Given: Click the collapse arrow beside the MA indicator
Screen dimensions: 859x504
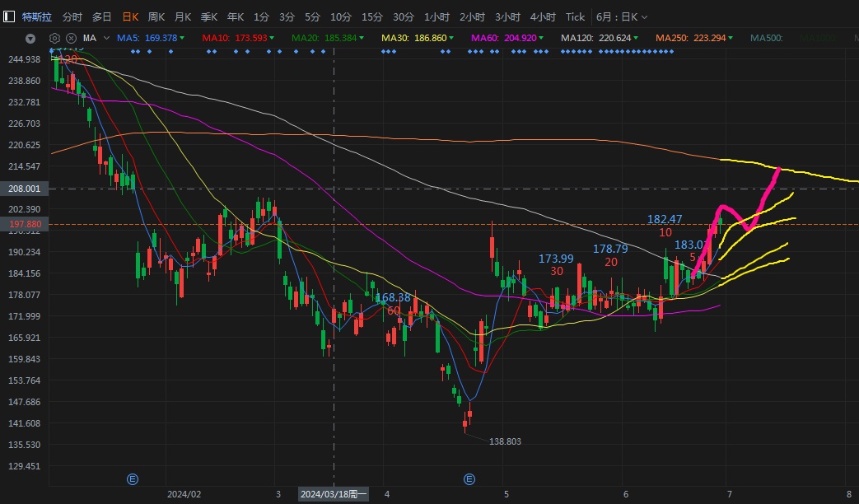Looking at the screenshot, I should click(x=30, y=38).
